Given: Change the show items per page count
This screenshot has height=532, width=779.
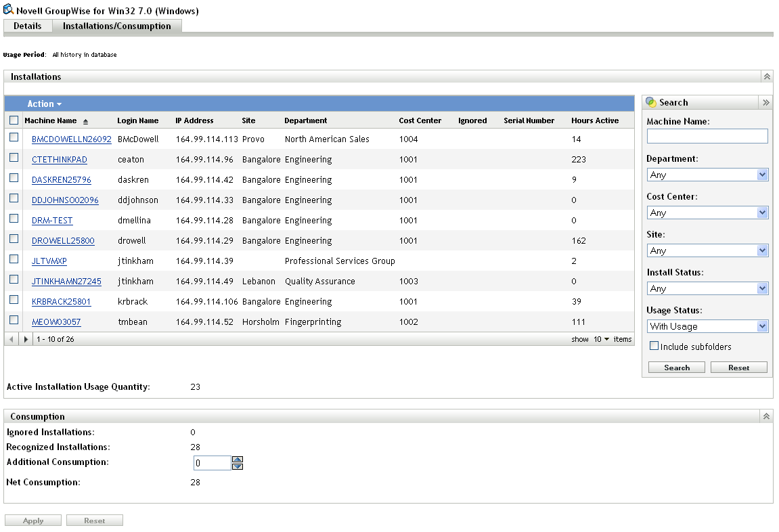Looking at the screenshot, I should point(602,339).
